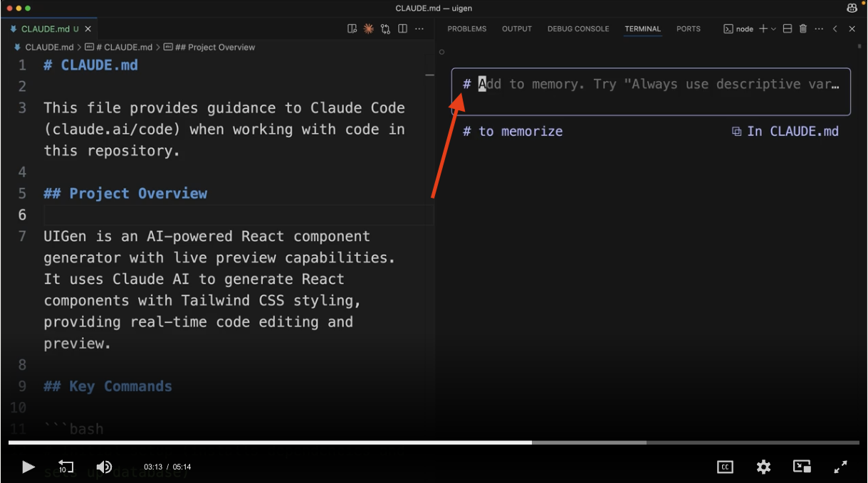Screen dimensions: 868x483
Task: Toggle closed captions on the video
Action: 725,467
